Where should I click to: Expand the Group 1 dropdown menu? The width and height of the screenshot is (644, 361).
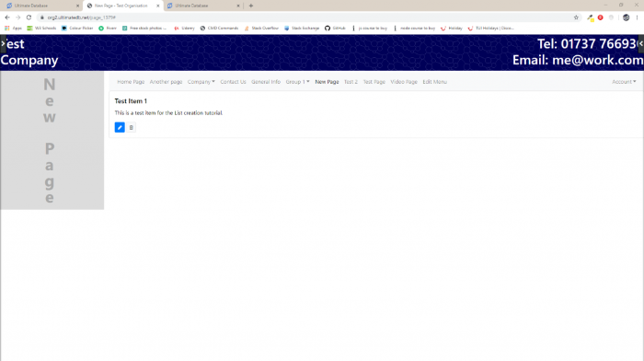[298, 82]
